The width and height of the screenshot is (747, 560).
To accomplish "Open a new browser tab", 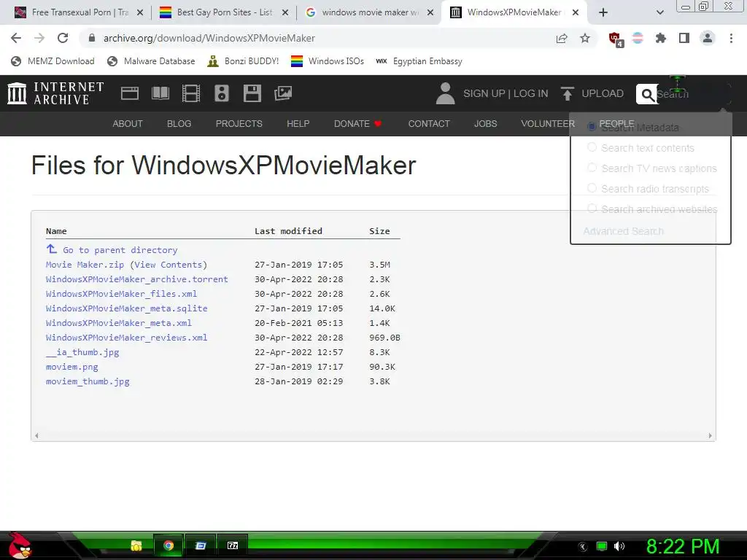I will click(603, 12).
